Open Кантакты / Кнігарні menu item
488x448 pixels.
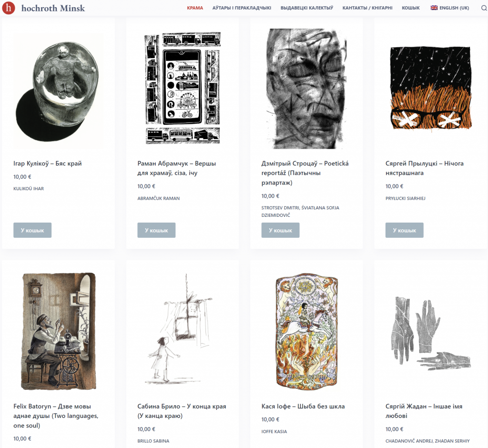coord(367,8)
